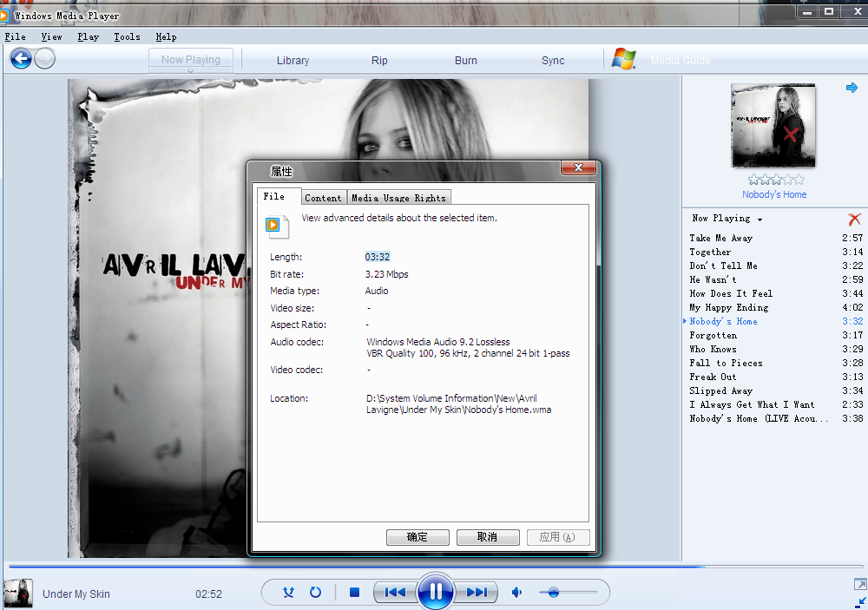Image resolution: width=868 pixels, height=610 pixels.
Task: Switch to the Library tab
Action: coord(293,61)
